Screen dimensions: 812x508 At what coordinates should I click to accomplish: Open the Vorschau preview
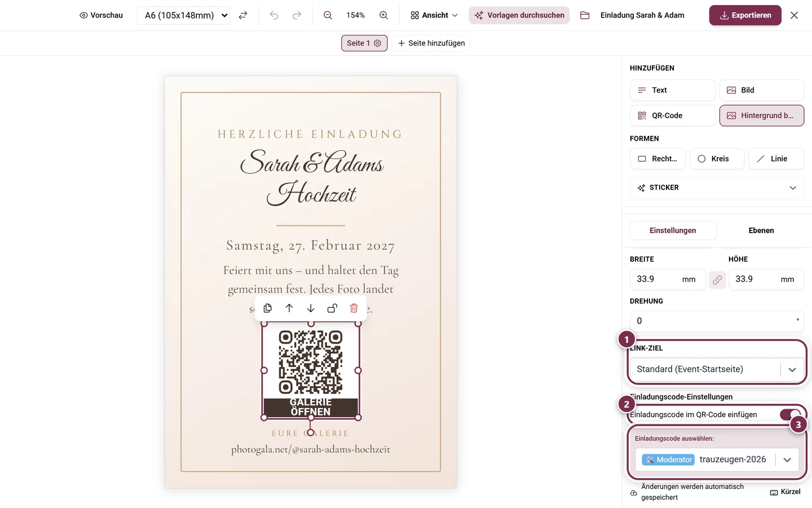pyautogui.click(x=101, y=15)
